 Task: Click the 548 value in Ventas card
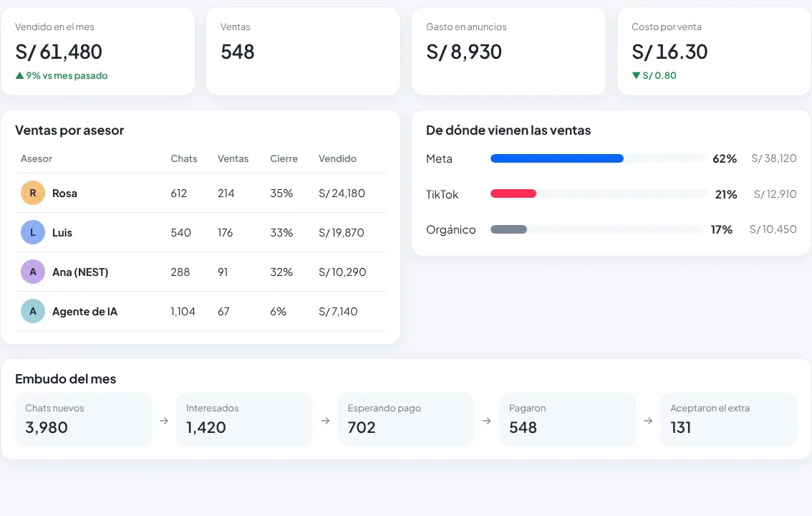pyautogui.click(x=238, y=52)
